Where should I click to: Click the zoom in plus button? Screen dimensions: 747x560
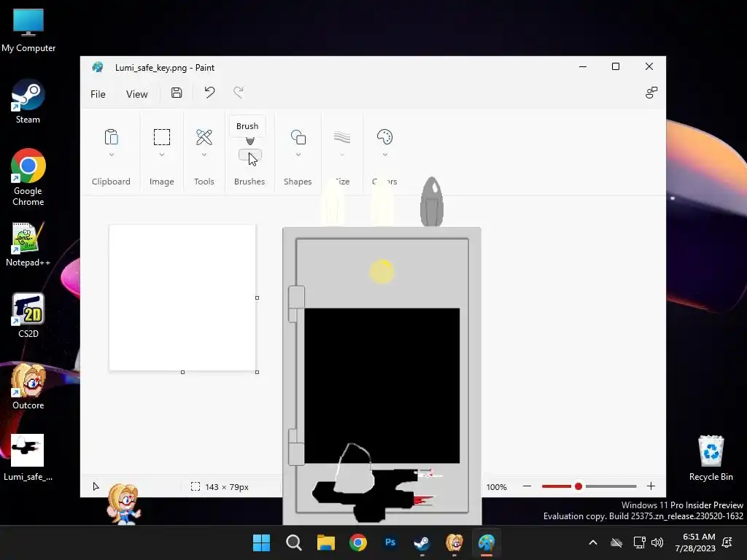[651, 486]
